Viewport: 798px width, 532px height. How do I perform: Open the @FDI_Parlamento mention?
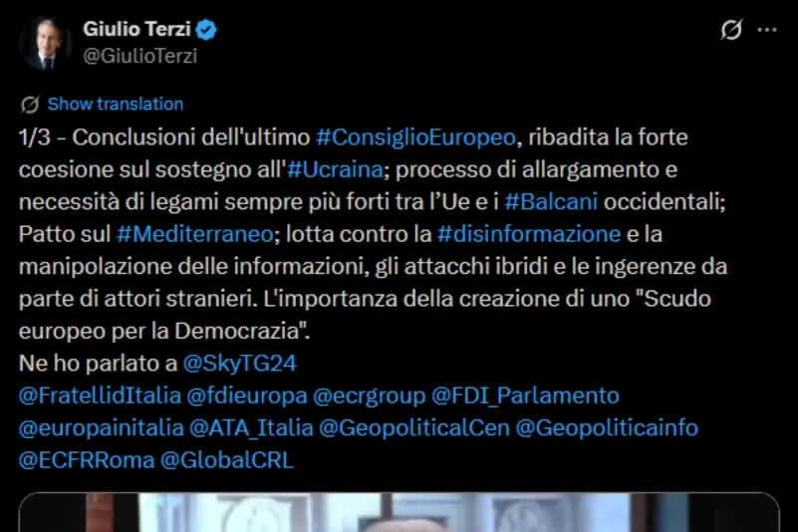[x=525, y=396]
